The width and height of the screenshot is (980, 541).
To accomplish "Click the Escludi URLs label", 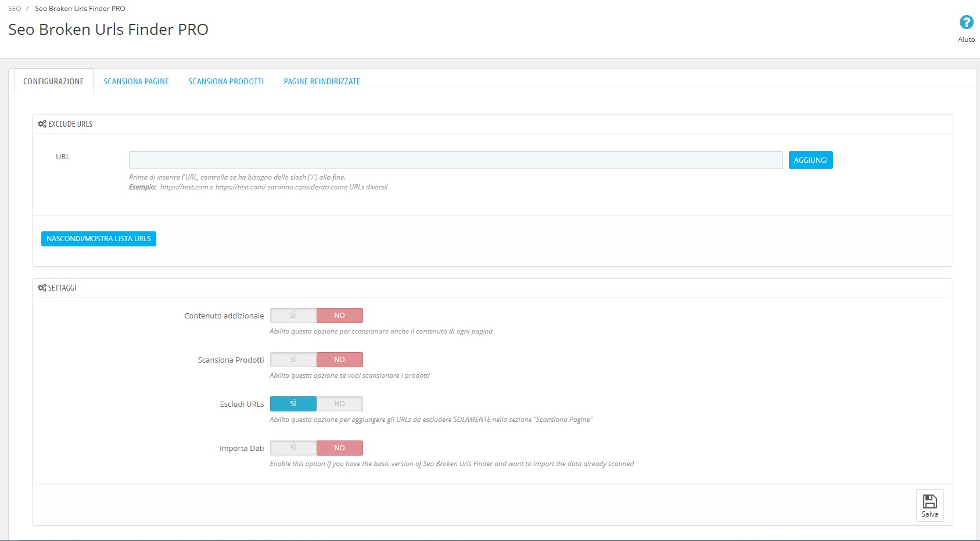I will [242, 404].
